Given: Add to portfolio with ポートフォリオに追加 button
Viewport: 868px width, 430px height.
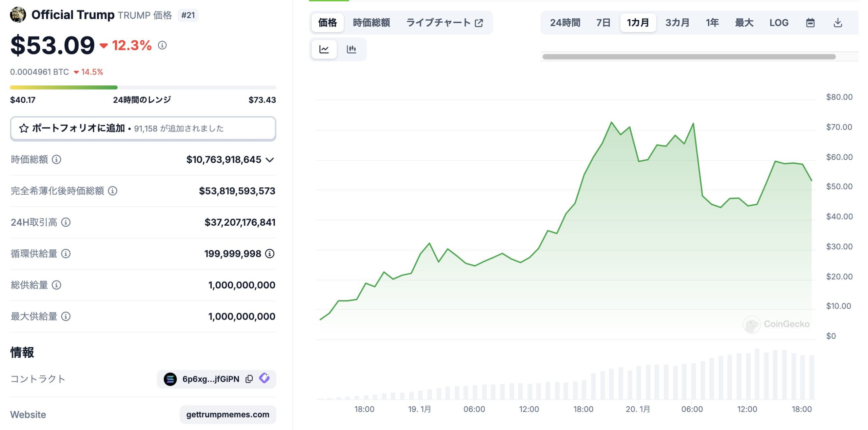Looking at the screenshot, I should (143, 128).
